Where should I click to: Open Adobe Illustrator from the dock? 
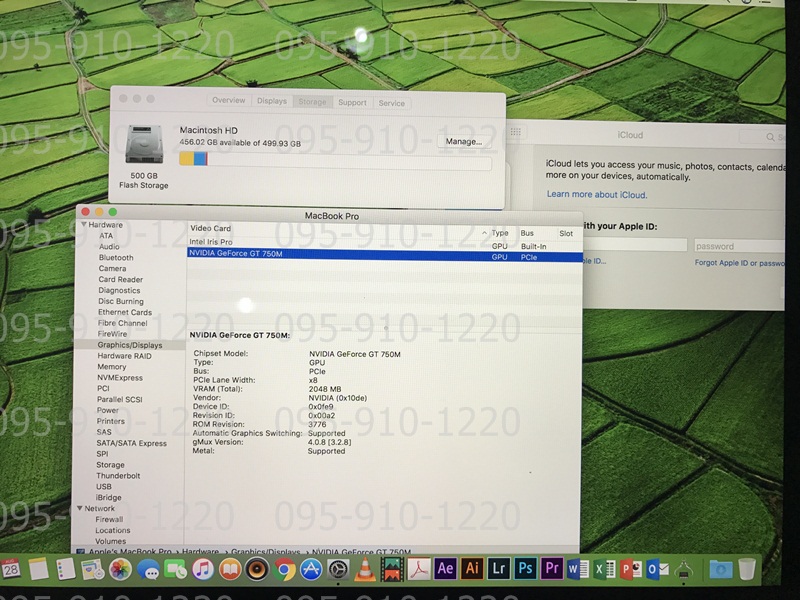click(x=473, y=569)
